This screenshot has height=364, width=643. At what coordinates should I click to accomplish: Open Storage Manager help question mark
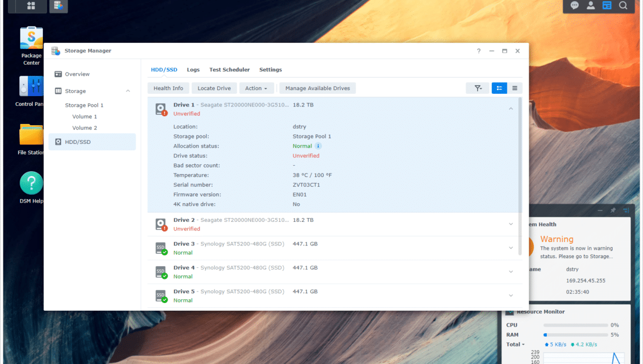(x=479, y=51)
